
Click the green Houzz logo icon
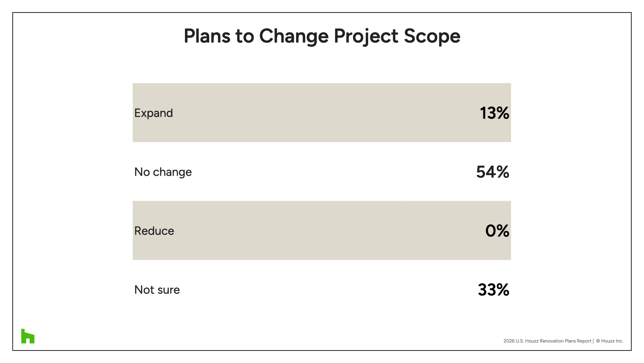pos(28,336)
